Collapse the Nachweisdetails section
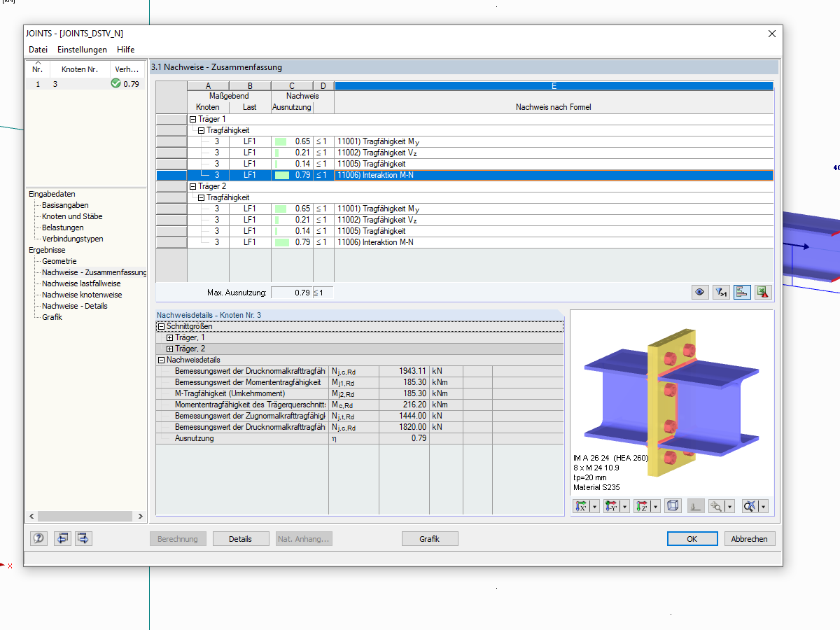The height and width of the screenshot is (630, 840). pyautogui.click(x=161, y=360)
